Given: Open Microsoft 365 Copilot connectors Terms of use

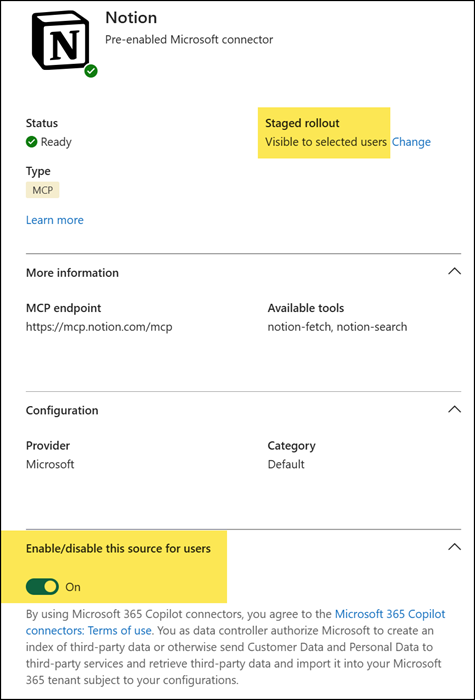Looking at the screenshot, I should coord(236,622).
